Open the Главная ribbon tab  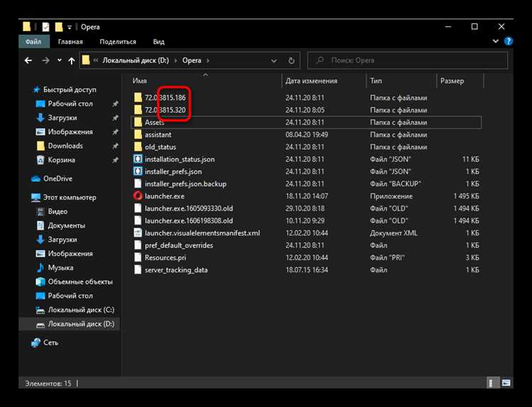tap(70, 42)
